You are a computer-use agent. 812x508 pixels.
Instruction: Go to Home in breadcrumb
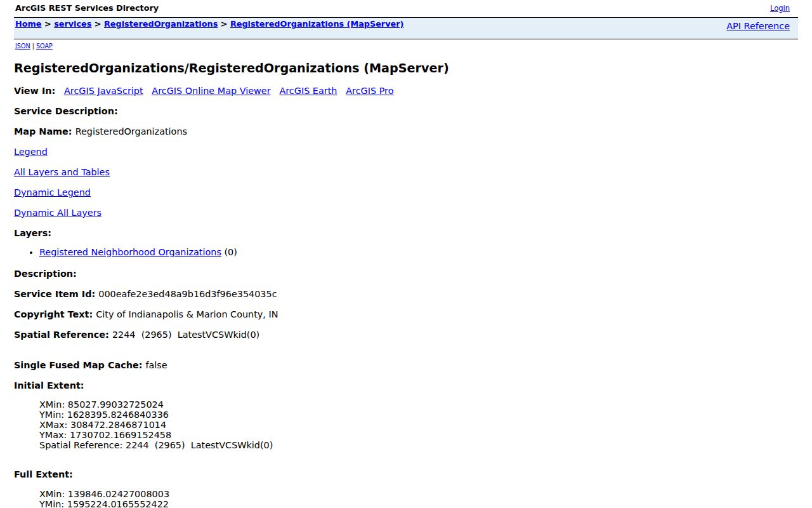(28, 24)
